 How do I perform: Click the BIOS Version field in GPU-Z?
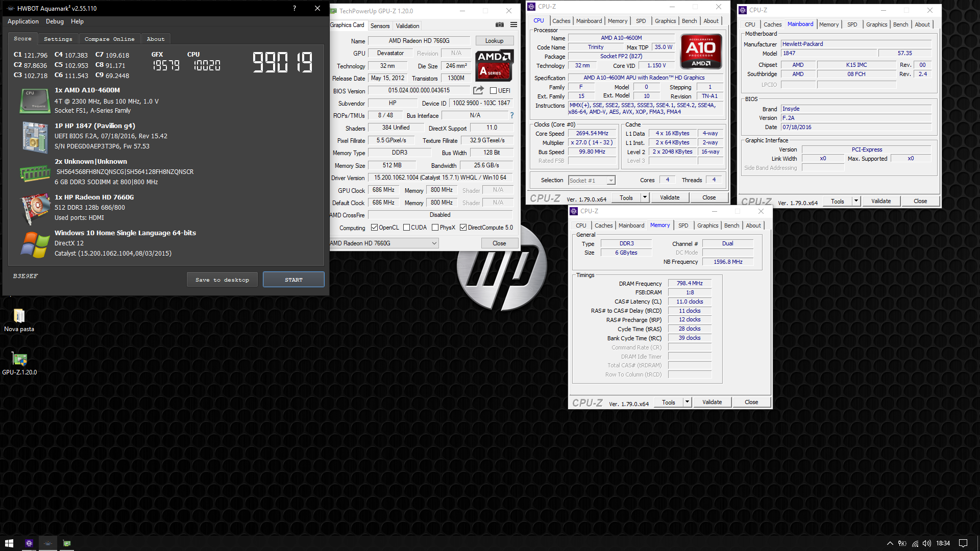419,90
